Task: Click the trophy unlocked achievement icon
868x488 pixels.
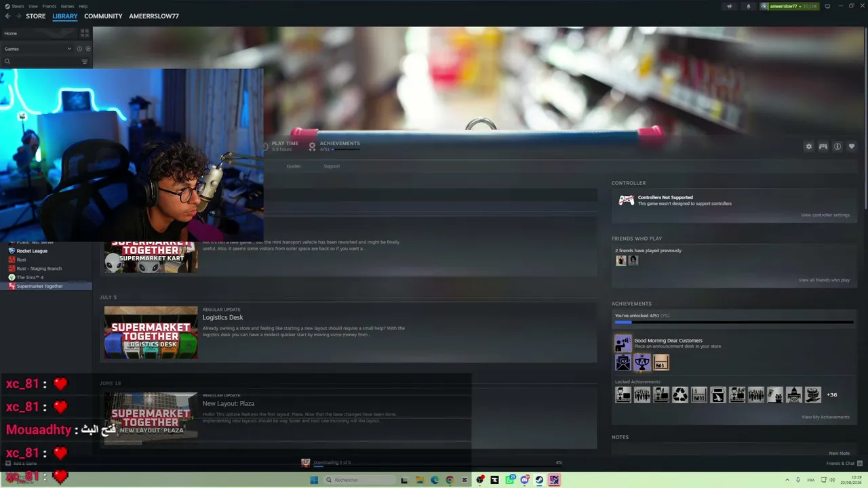Action: pyautogui.click(x=642, y=363)
